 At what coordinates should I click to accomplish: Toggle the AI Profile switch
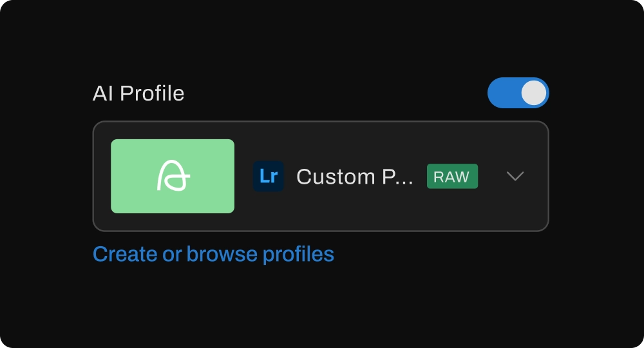[x=518, y=93]
